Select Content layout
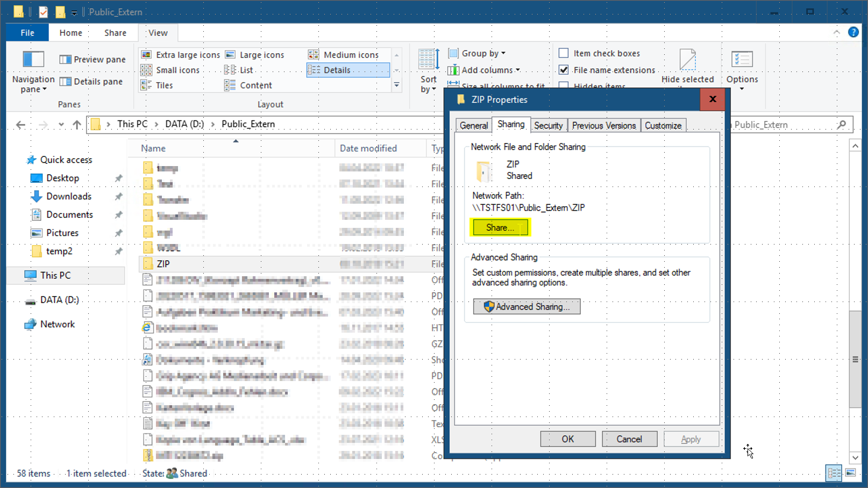Viewport: 868px width, 488px height. coord(248,85)
